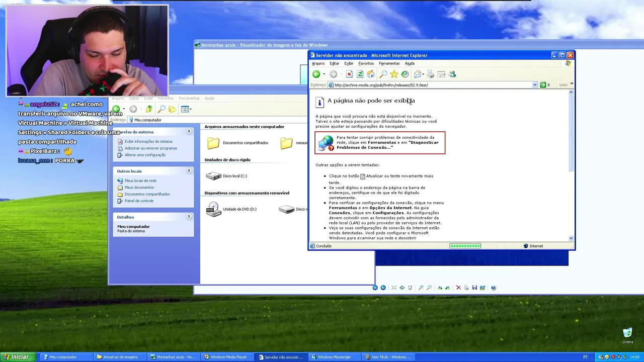Switch to Windows Messenger taskbar button
This screenshot has width=644, height=362.
[334, 357]
